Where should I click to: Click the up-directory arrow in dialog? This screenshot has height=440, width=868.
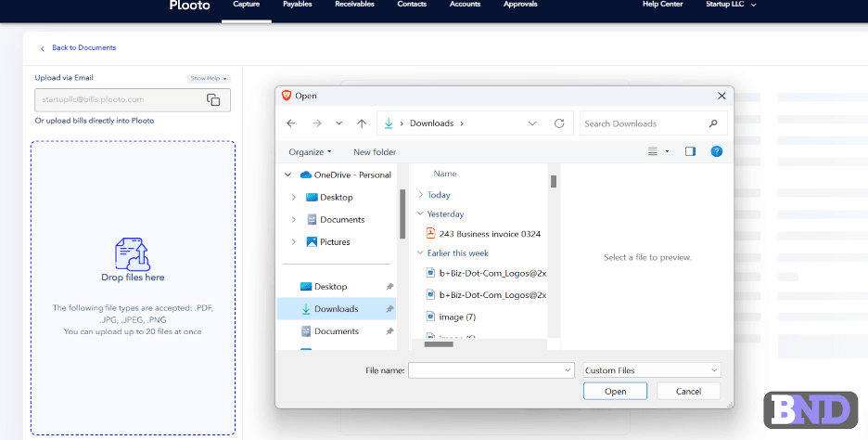click(x=362, y=123)
